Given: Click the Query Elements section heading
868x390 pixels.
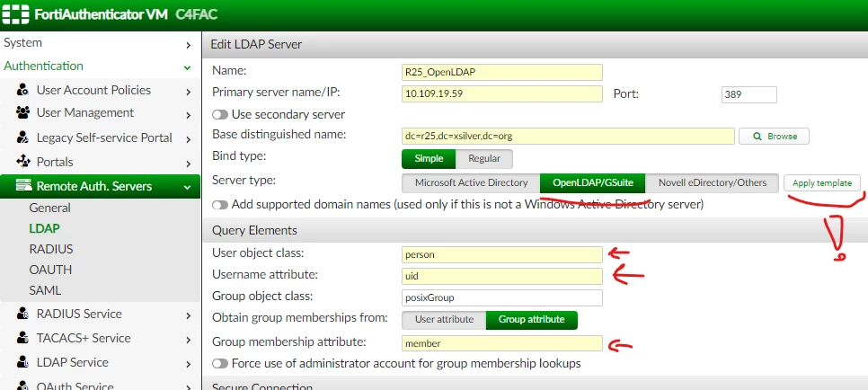Looking at the screenshot, I should click(x=254, y=230).
